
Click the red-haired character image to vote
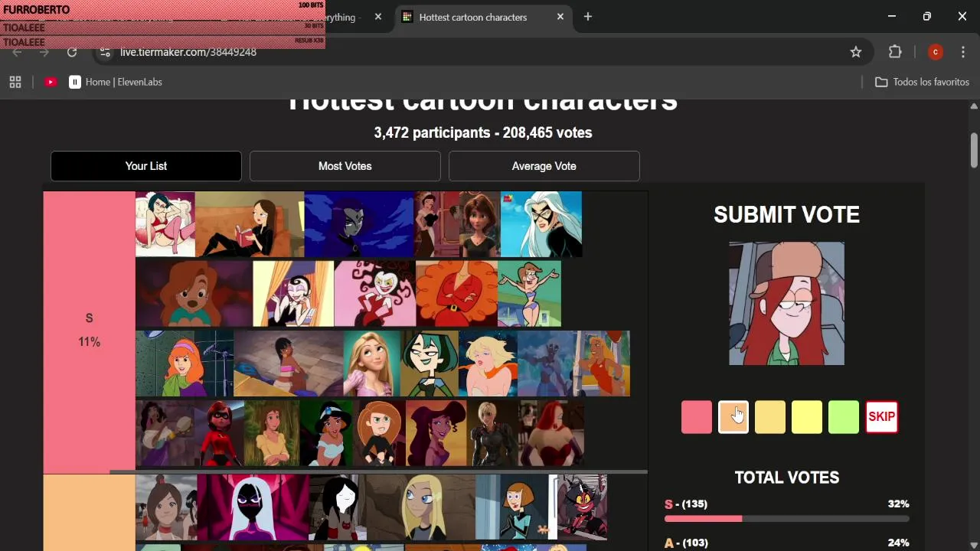pos(786,304)
